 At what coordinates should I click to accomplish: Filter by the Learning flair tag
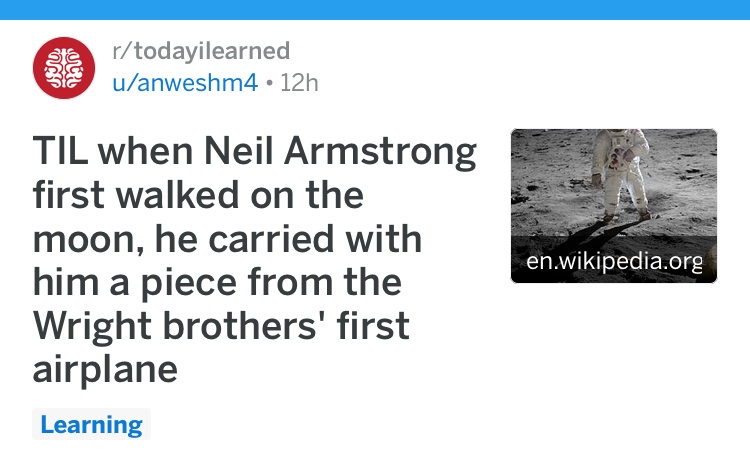click(91, 424)
